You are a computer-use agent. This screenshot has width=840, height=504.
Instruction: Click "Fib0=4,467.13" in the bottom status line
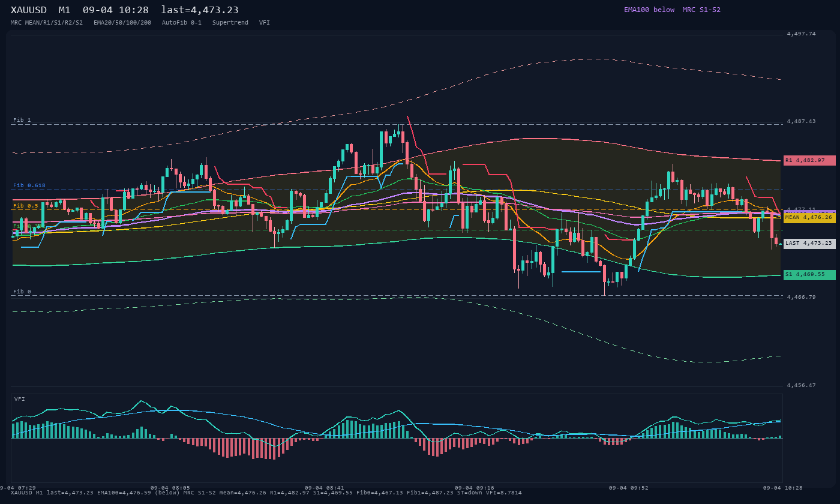tap(380, 493)
